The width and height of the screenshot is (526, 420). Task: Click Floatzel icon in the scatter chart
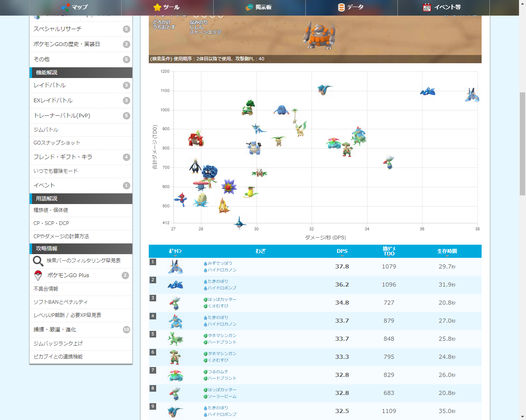coord(224,205)
